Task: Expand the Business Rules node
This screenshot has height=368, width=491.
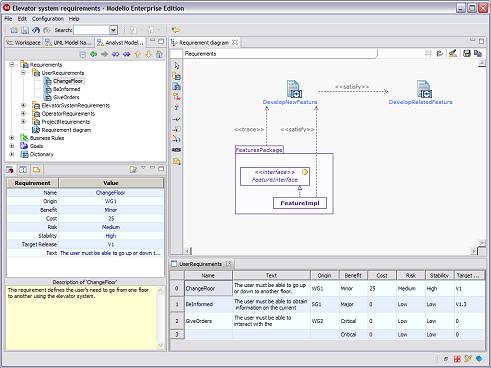Action: tap(12, 138)
